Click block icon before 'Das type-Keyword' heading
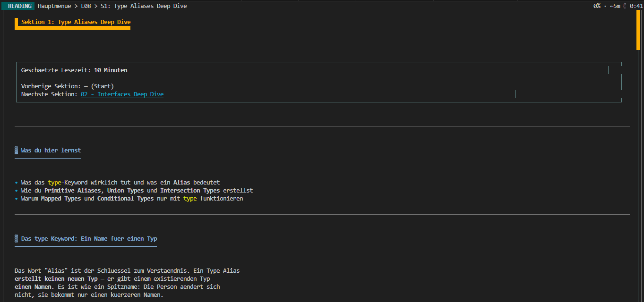 (17, 239)
